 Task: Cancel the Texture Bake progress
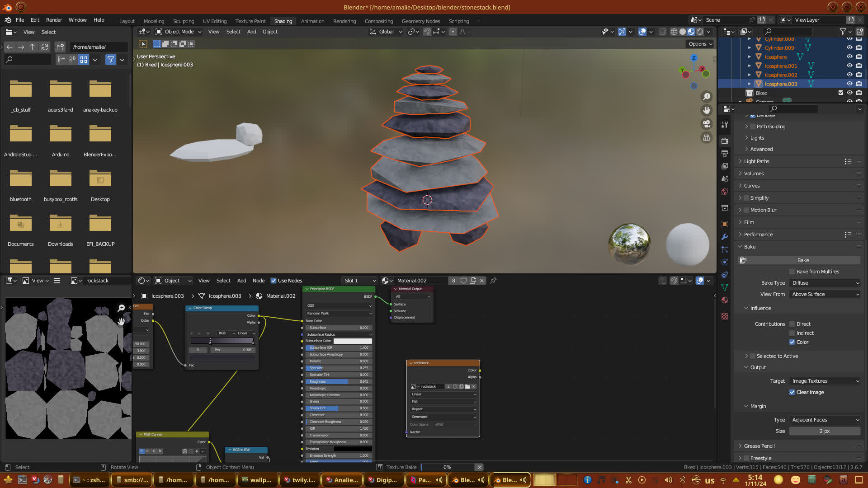[479, 467]
